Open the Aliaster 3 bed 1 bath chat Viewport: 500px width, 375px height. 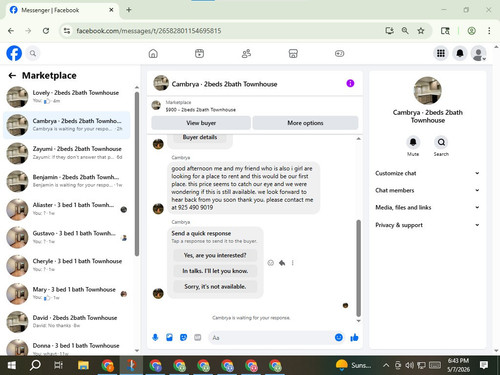(x=67, y=209)
